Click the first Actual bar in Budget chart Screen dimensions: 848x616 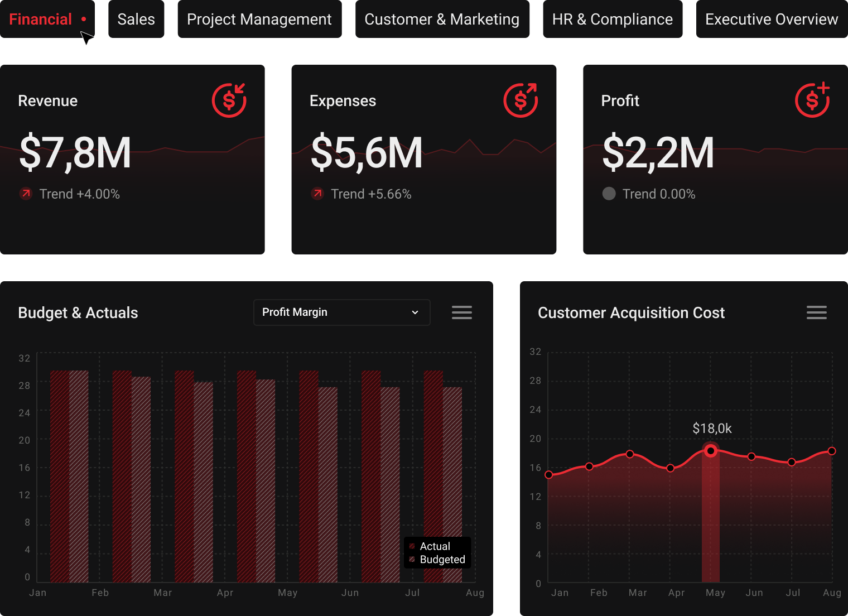coord(60,477)
